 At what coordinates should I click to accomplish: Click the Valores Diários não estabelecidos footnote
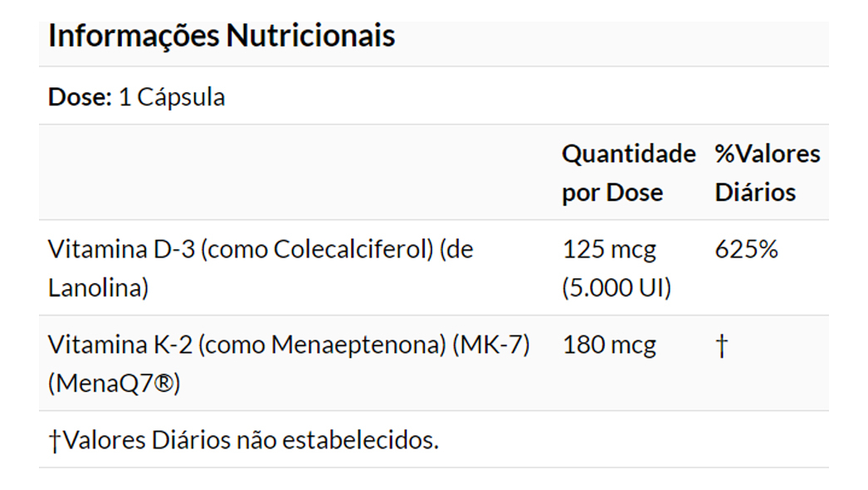[250, 440]
